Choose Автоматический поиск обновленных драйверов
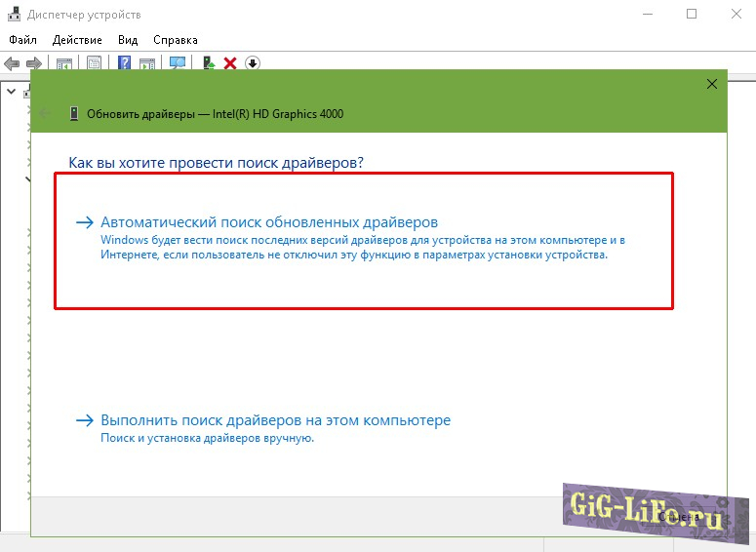The height and width of the screenshot is (552, 756). (x=269, y=222)
